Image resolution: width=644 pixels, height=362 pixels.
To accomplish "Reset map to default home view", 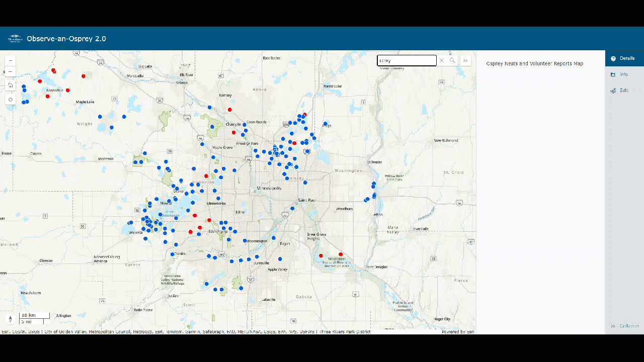I will pos(11,85).
